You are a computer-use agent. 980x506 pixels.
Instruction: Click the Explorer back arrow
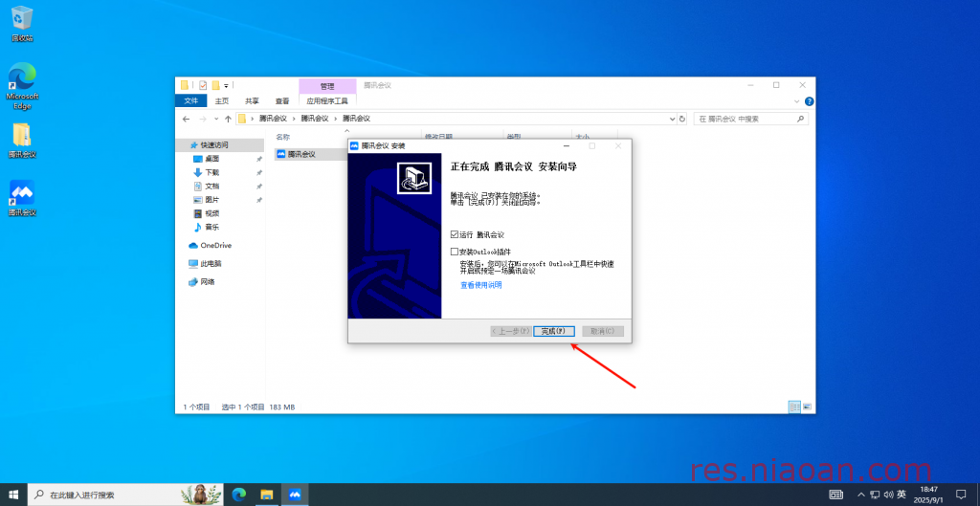[187, 119]
